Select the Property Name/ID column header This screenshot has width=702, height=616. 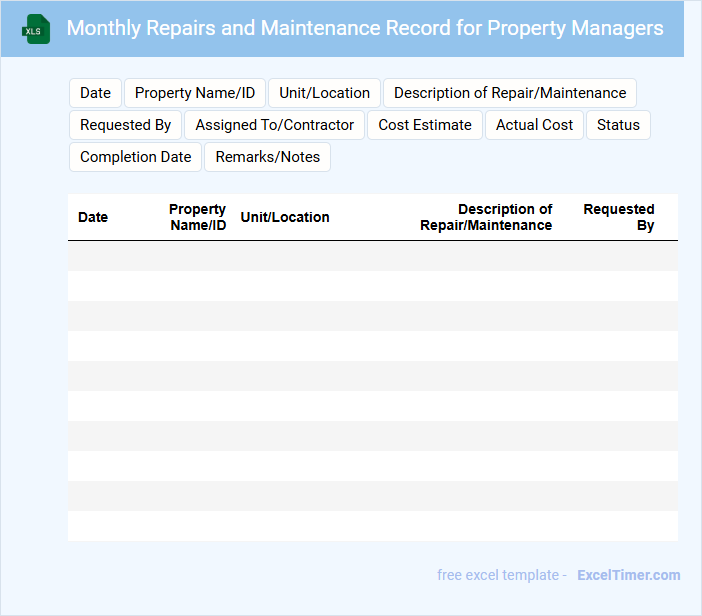pos(198,217)
